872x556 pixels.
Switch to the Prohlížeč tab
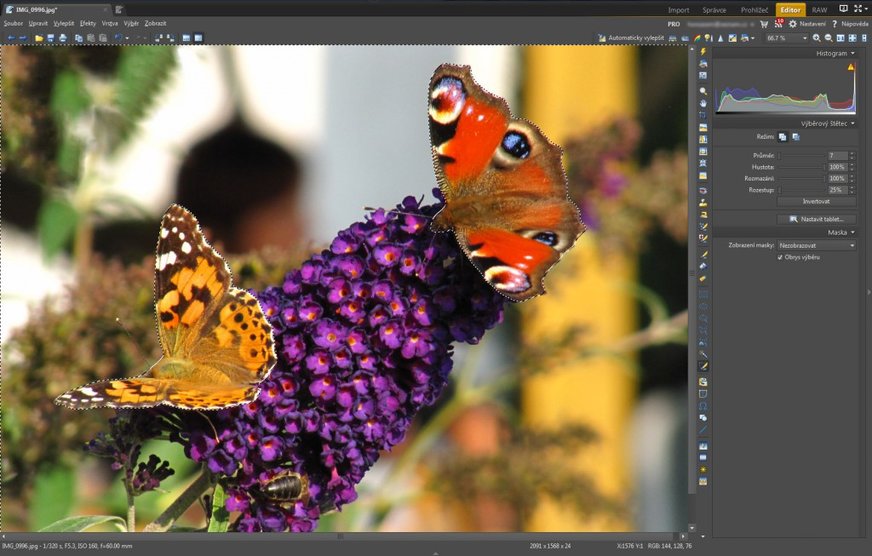click(754, 10)
